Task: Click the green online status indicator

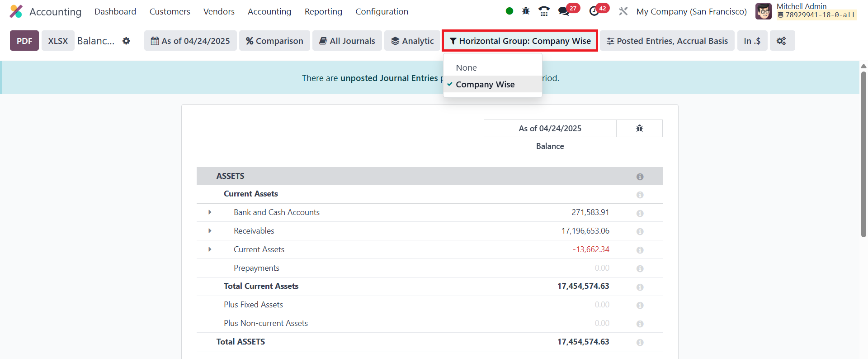Action: tap(509, 11)
